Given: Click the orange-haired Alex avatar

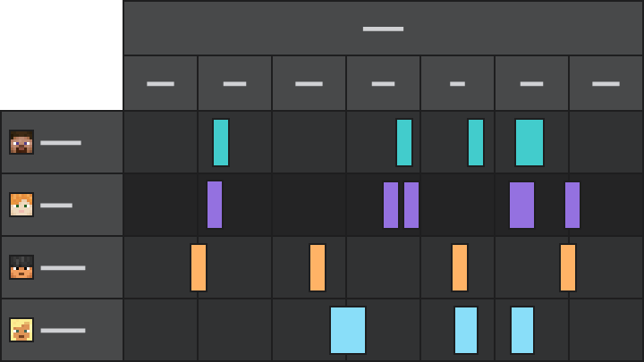Looking at the screenshot, I should [21, 205].
